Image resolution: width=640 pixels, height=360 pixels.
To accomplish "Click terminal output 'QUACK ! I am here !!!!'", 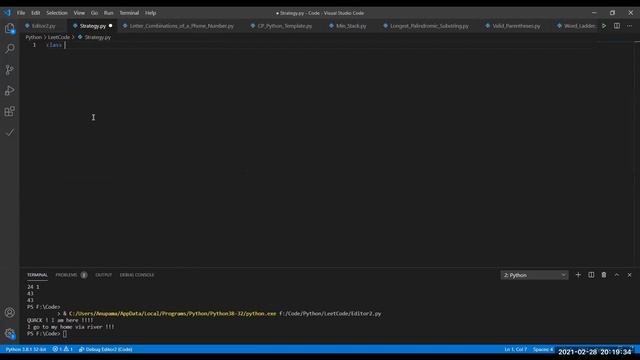I will (60, 320).
